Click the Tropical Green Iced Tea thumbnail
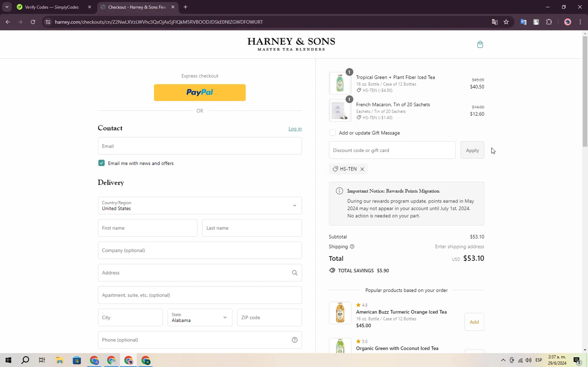This screenshot has width=588, height=367. click(x=340, y=83)
